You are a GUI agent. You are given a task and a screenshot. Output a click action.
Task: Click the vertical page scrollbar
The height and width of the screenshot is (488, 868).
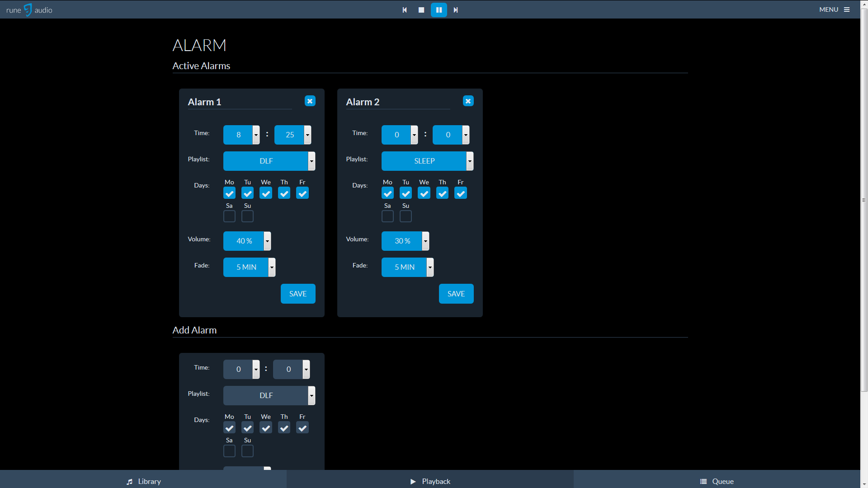(864, 200)
